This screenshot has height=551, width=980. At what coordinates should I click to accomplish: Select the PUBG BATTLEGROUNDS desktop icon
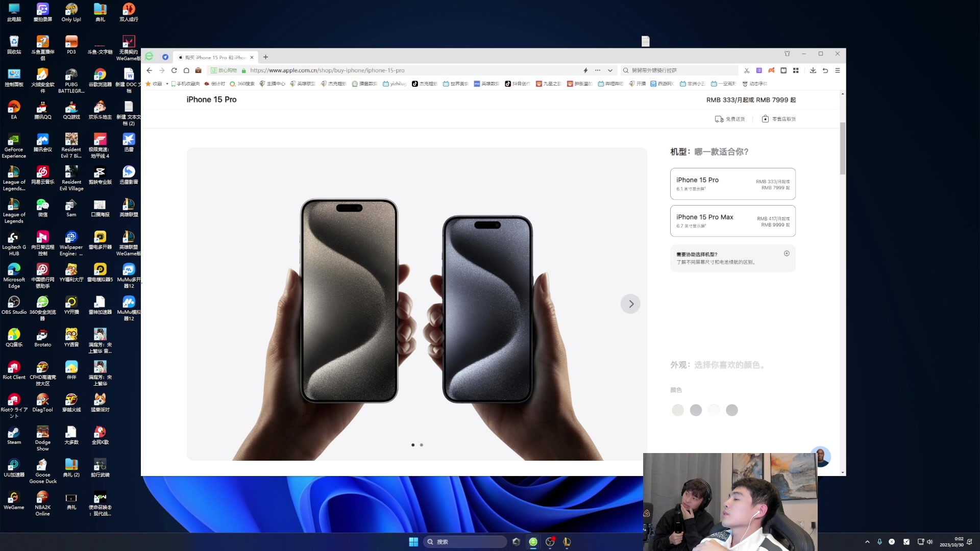pyautogui.click(x=71, y=81)
